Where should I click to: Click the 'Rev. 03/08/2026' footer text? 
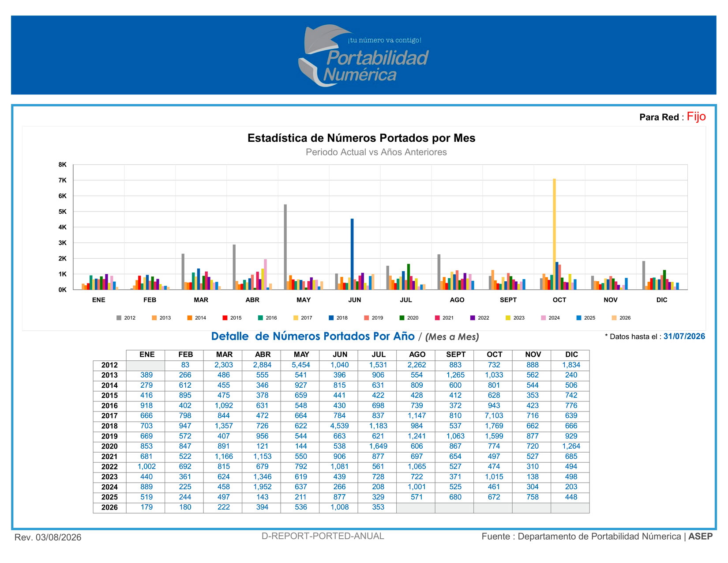[x=48, y=537]
